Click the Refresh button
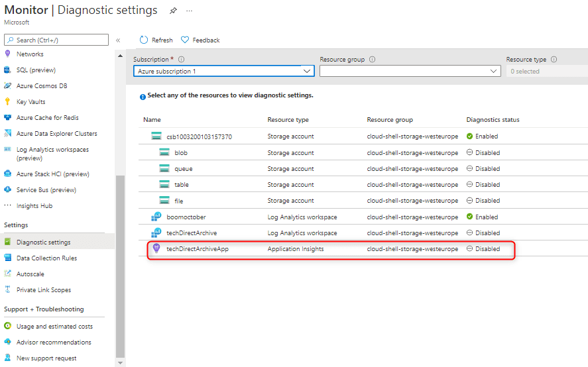The width and height of the screenshot is (588, 367). (156, 40)
